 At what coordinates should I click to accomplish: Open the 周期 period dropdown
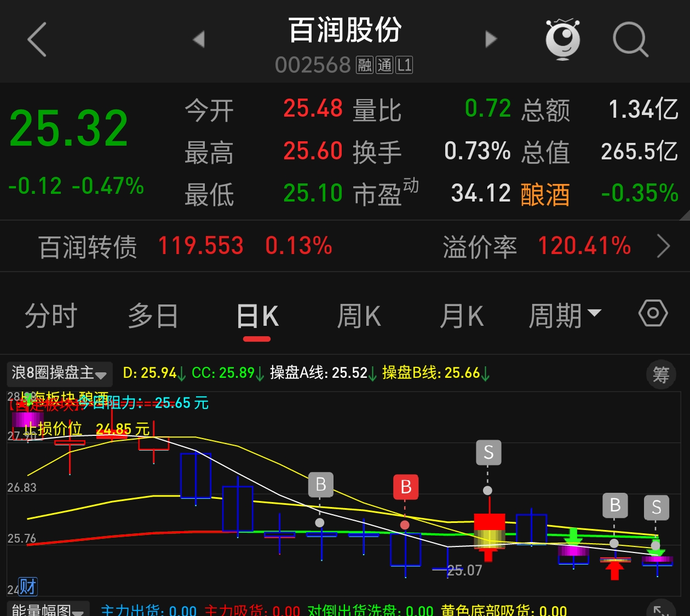click(x=565, y=316)
